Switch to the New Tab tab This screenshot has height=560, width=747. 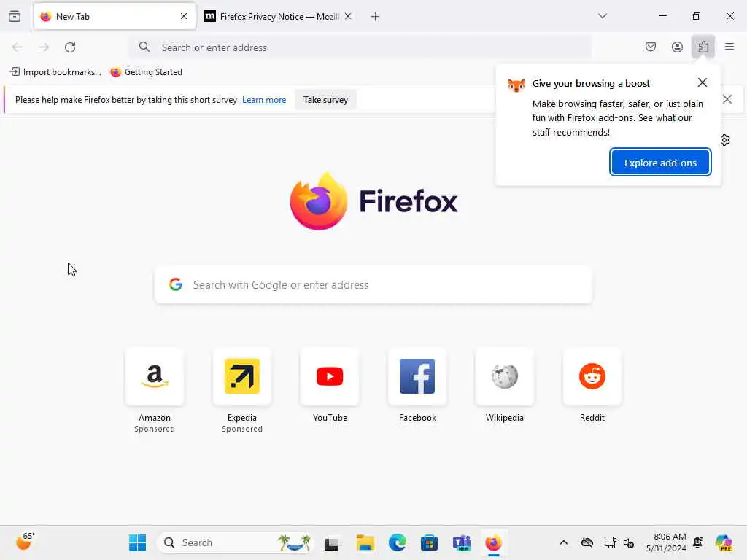(x=115, y=17)
